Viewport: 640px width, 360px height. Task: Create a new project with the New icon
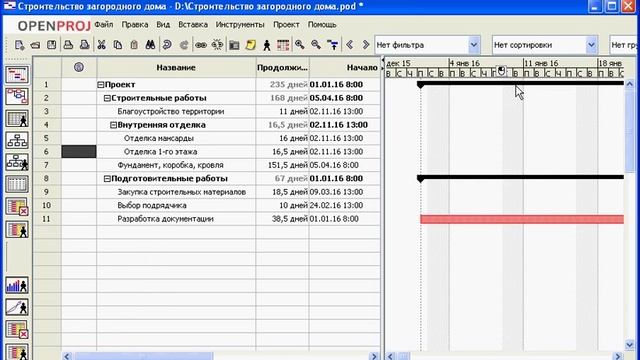coord(19,45)
